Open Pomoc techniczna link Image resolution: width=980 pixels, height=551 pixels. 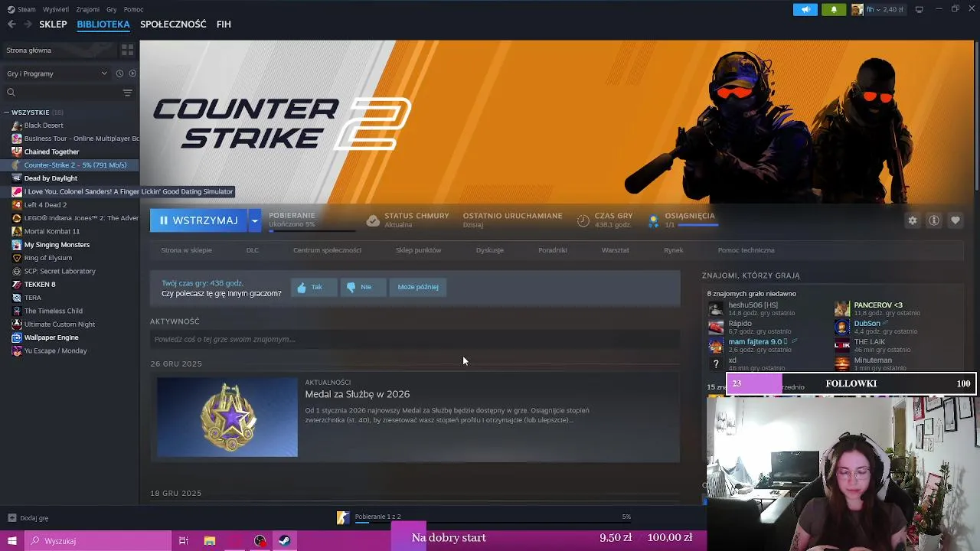coord(746,250)
